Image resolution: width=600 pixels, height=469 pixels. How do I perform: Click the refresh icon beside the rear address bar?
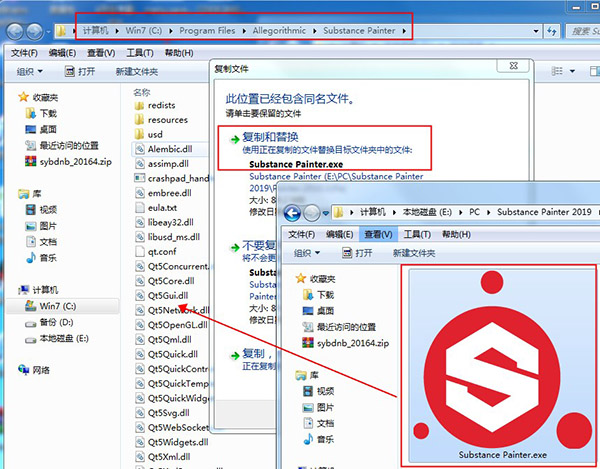[x=552, y=31]
